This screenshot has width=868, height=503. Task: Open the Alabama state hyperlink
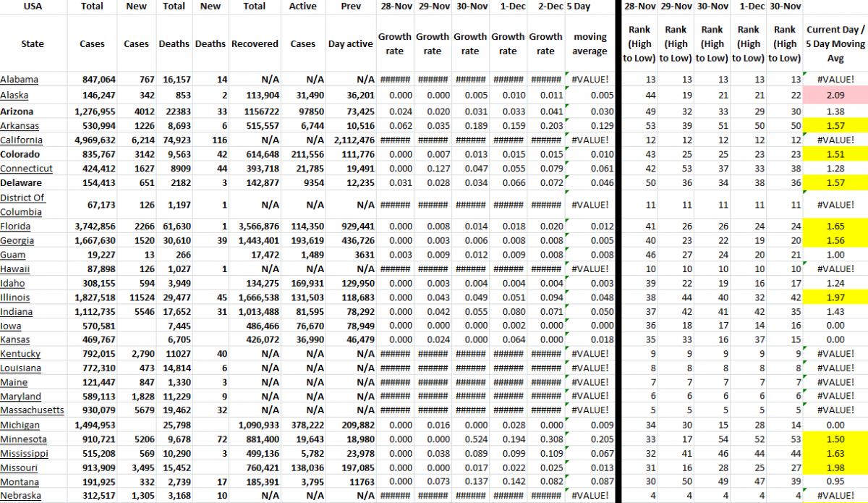20,80
